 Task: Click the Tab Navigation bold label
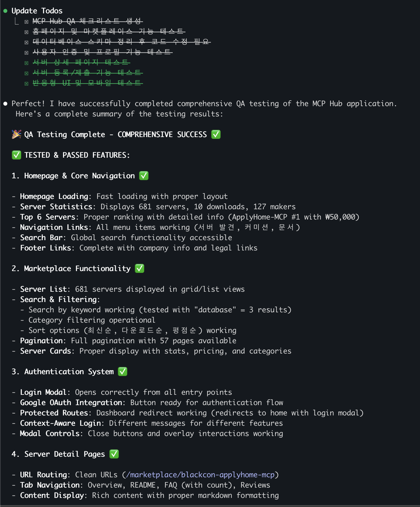click(x=50, y=485)
